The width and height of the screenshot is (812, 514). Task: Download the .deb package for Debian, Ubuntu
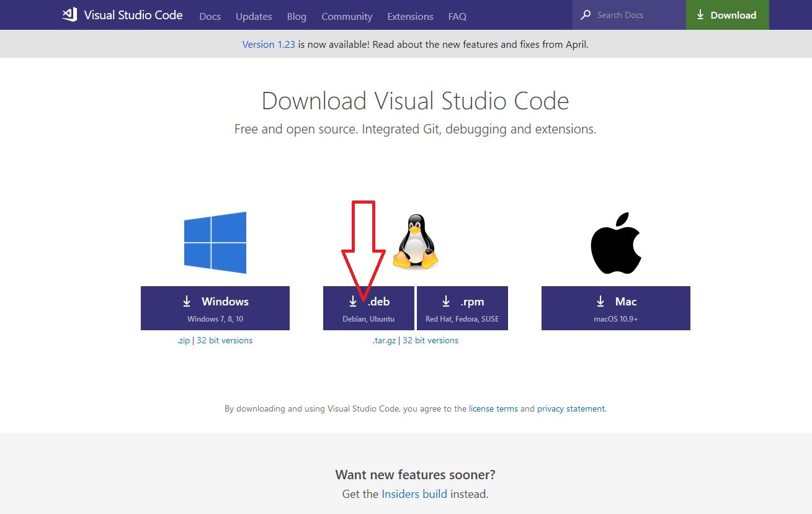(368, 308)
